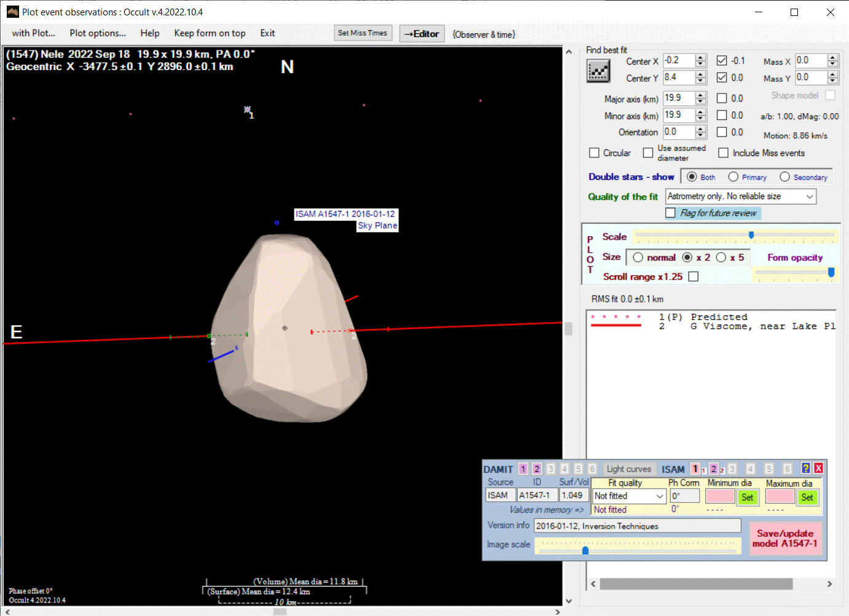
Task: Select DAMIT model number 2
Action: coord(537,469)
